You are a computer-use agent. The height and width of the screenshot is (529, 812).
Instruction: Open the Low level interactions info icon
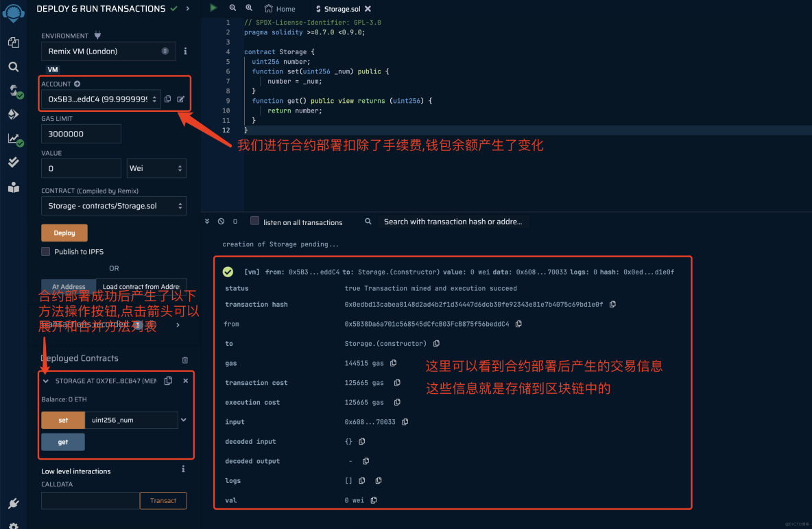(x=183, y=469)
